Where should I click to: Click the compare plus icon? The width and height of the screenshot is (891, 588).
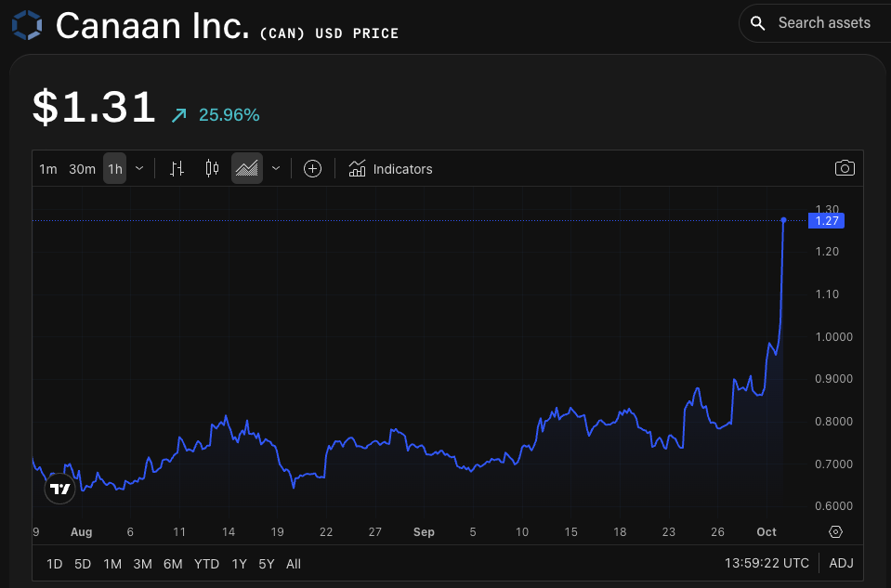(x=312, y=168)
